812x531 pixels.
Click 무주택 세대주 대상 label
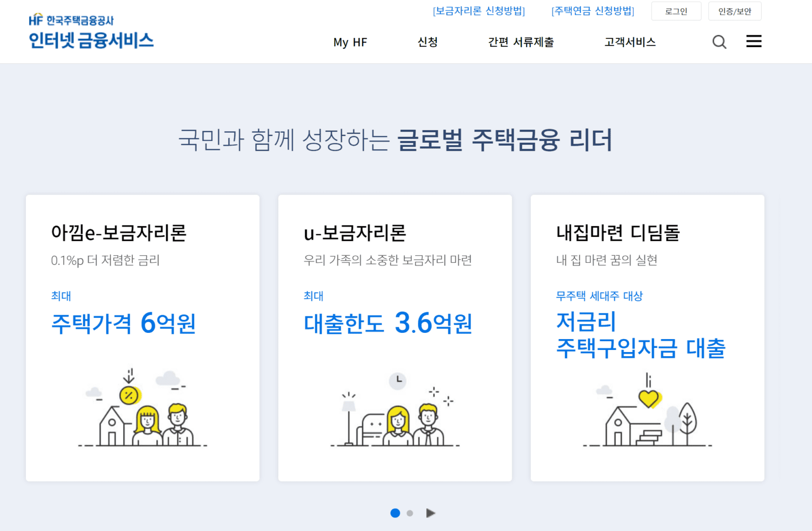[599, 296]
